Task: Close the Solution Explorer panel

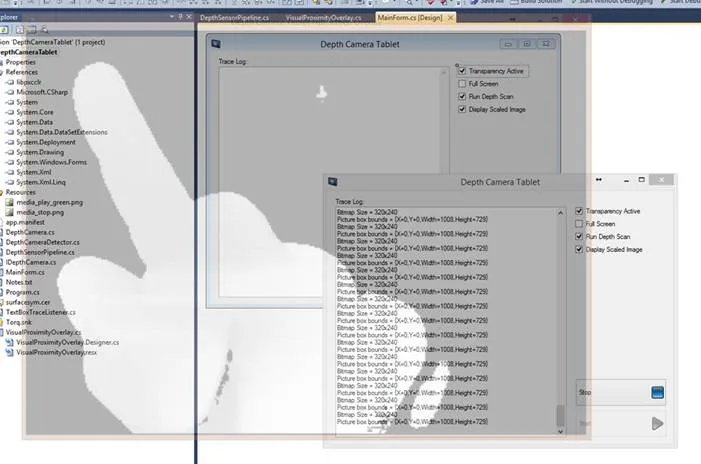Action: (189, 17)
